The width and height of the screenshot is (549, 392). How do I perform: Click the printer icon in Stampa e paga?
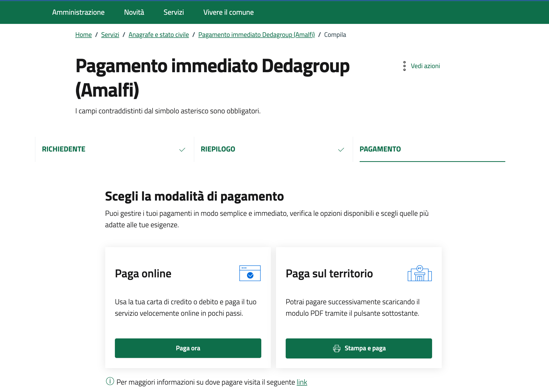click(x=337, y=348)
